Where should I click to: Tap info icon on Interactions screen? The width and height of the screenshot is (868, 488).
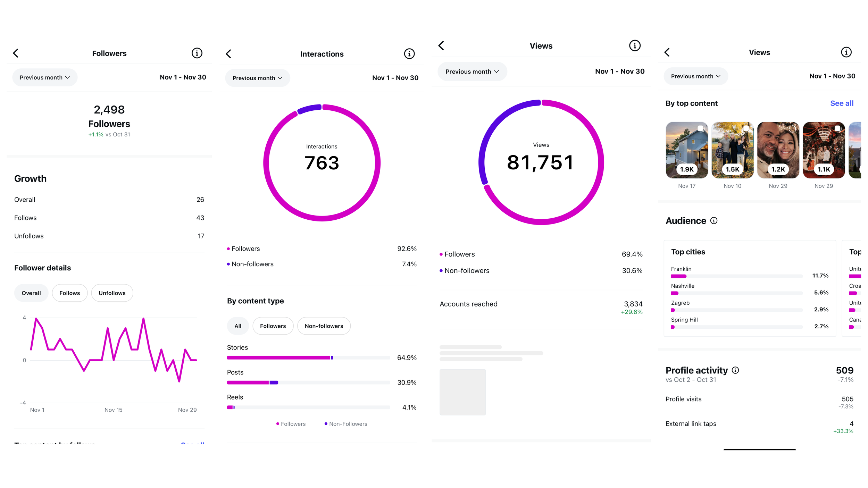click(409, 54)
